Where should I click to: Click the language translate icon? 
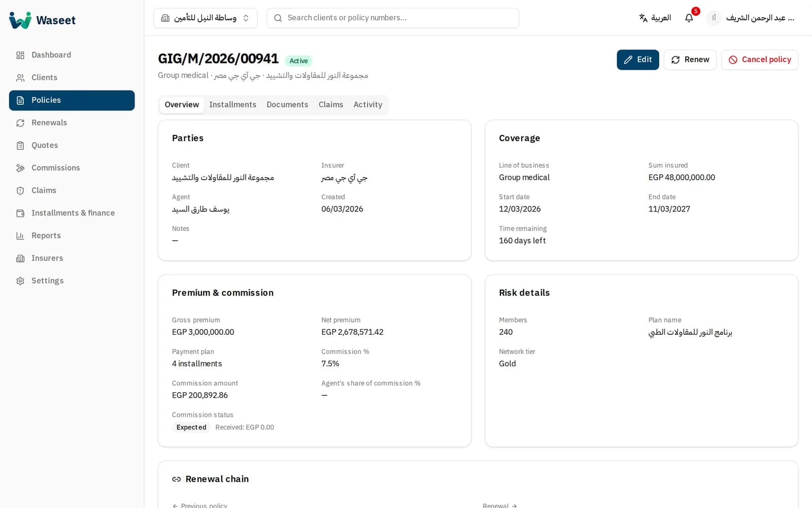pyautogui.click(x=643, y=18)
